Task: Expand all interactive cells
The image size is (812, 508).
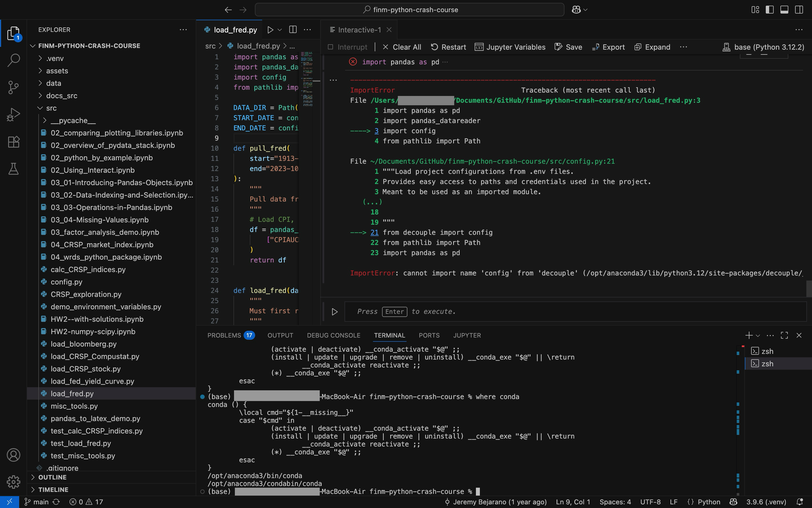Action: coord(652,47)
